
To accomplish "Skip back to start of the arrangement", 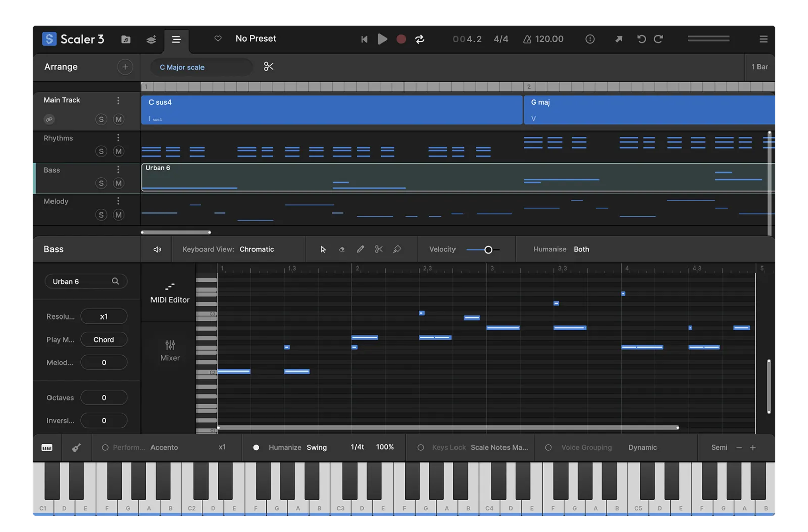I will [x=364, y=39].
